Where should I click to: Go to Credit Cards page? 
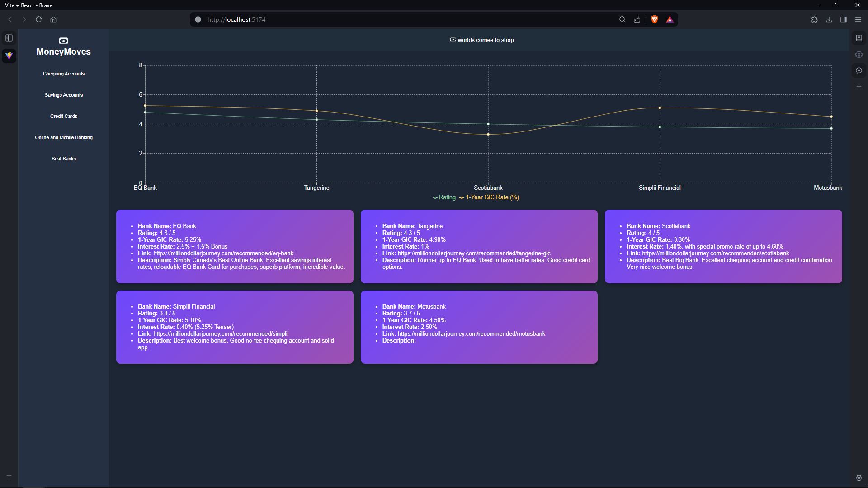[x=64, y=116]
